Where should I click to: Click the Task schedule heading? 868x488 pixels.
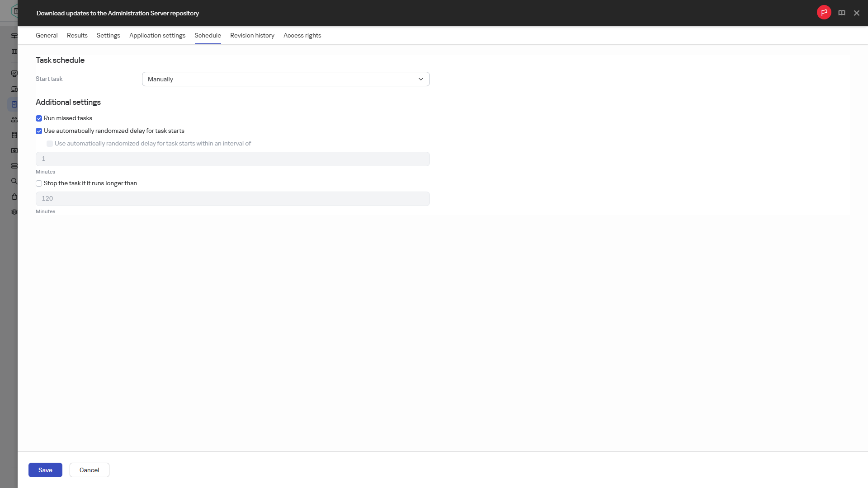tap(60, 60)
